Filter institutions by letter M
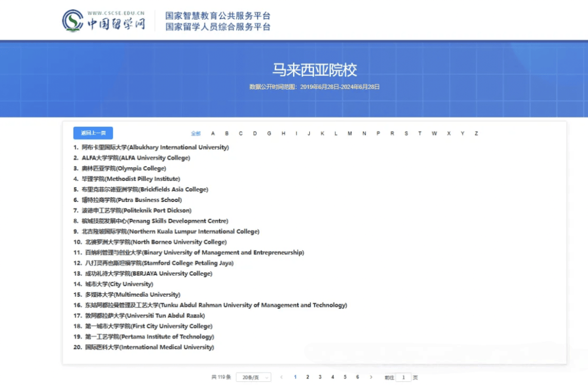Image resolution: width=588 pixels, height=385 pixels. coord(350,133)
